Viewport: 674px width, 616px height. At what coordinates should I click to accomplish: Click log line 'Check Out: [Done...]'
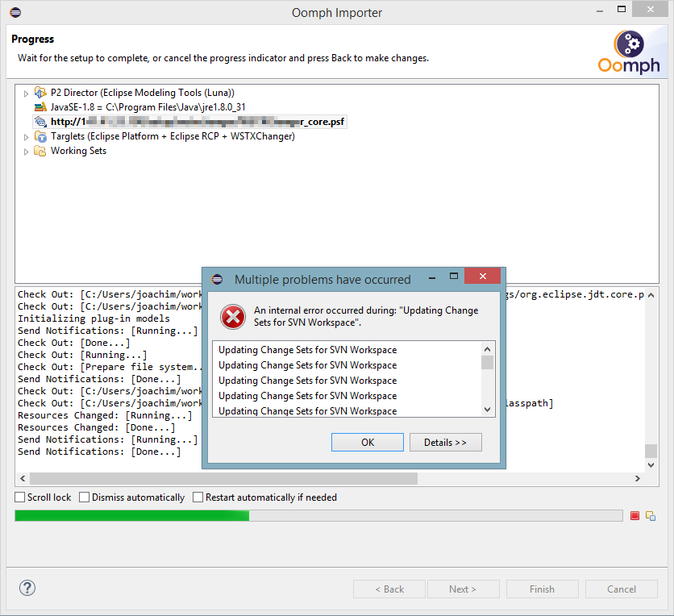pos(73,343)
